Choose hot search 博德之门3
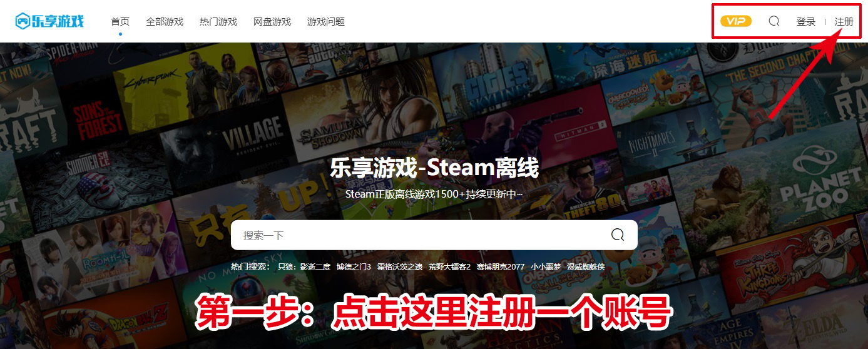868x349 pixels. point(354,267)
